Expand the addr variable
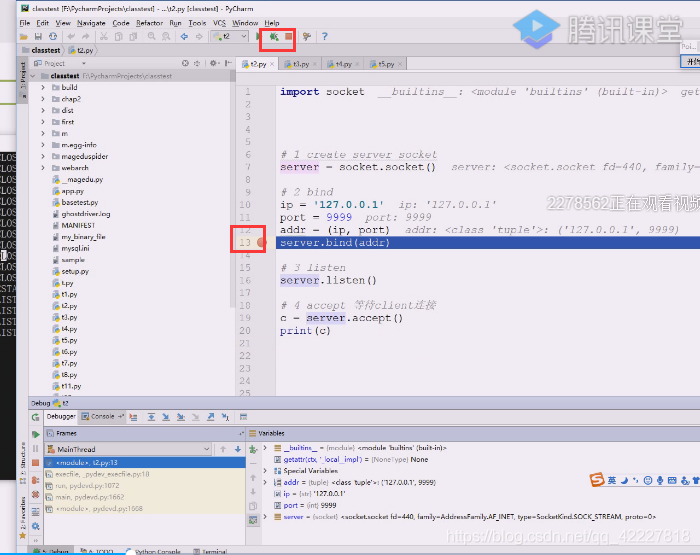This screenshot has width=700, height=555. (265, 482)
